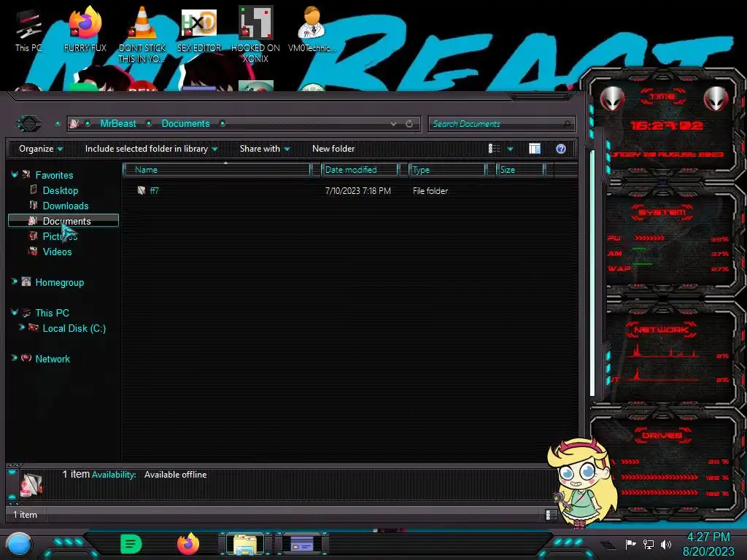
Task: Launch Firefox from the taskbar
Action: (188, 544)
